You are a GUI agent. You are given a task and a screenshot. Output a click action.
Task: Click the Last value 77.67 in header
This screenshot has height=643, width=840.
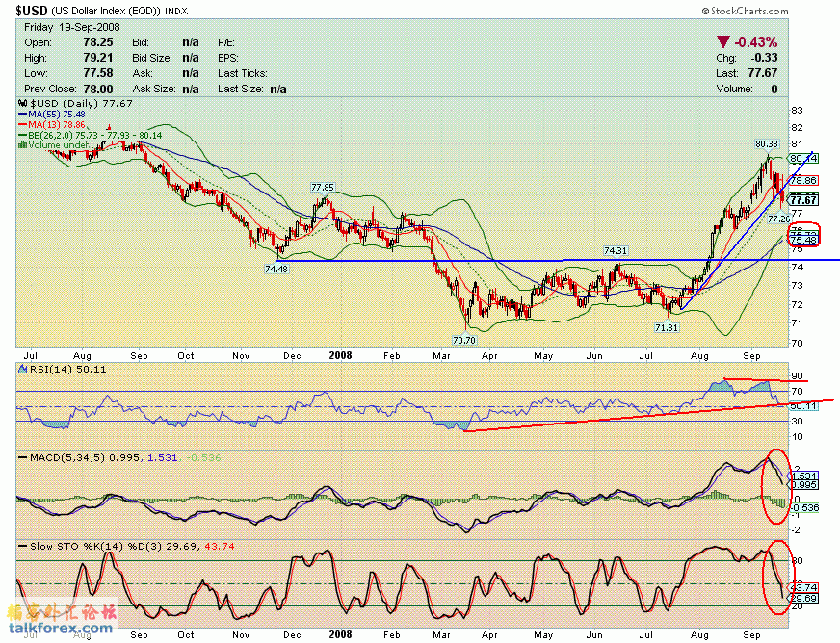763,73
